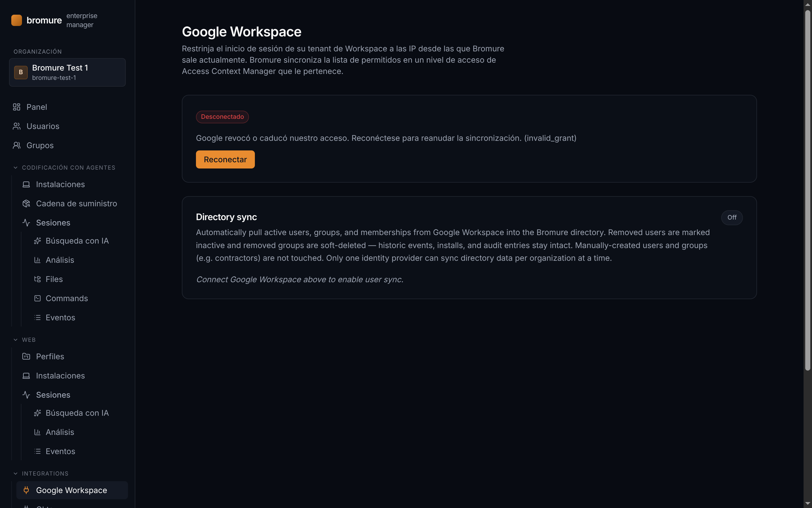
Task: Click the scrollbar down arrow
Action: pos(808,503)
